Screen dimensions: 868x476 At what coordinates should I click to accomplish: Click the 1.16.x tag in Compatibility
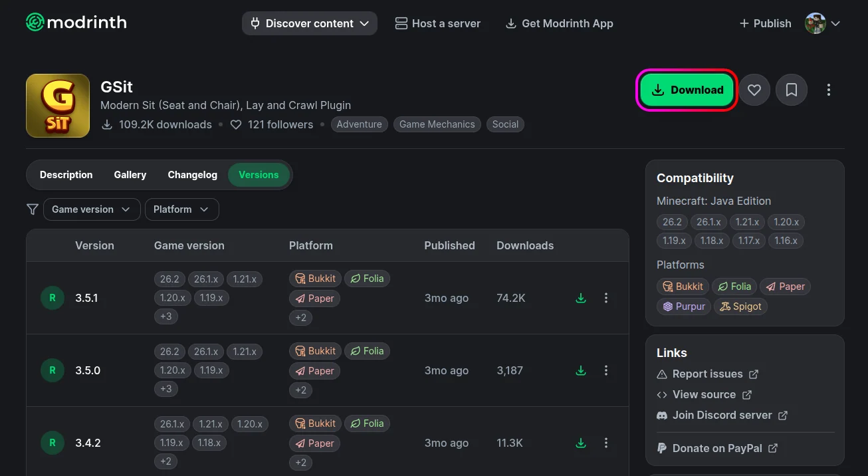(786, 241)
